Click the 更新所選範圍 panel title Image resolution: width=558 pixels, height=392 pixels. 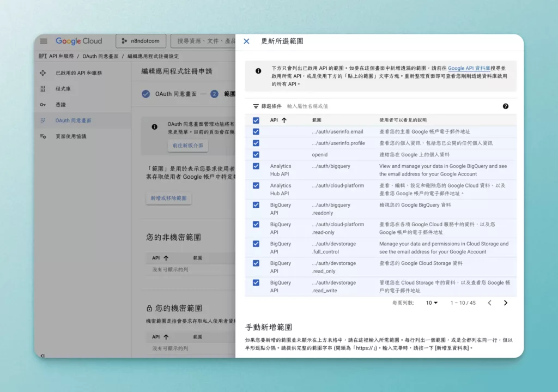coord(282,41)
